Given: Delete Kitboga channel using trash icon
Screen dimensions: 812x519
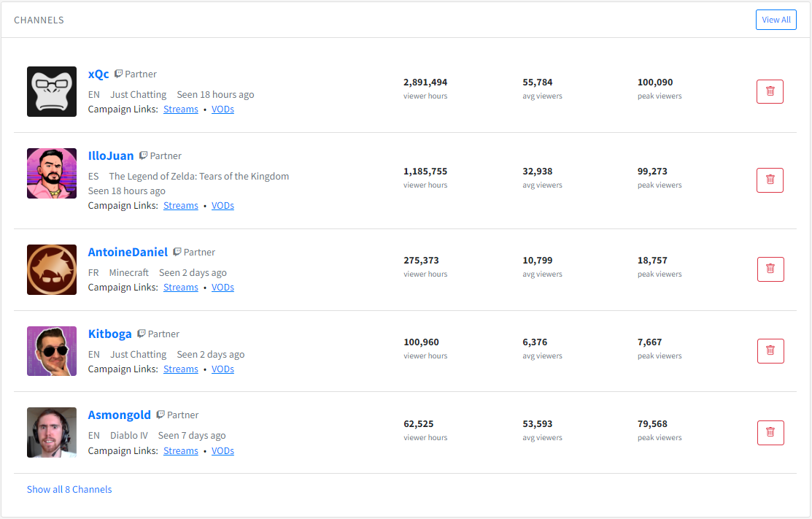Looking at the screenshot, I should [770, 351].
